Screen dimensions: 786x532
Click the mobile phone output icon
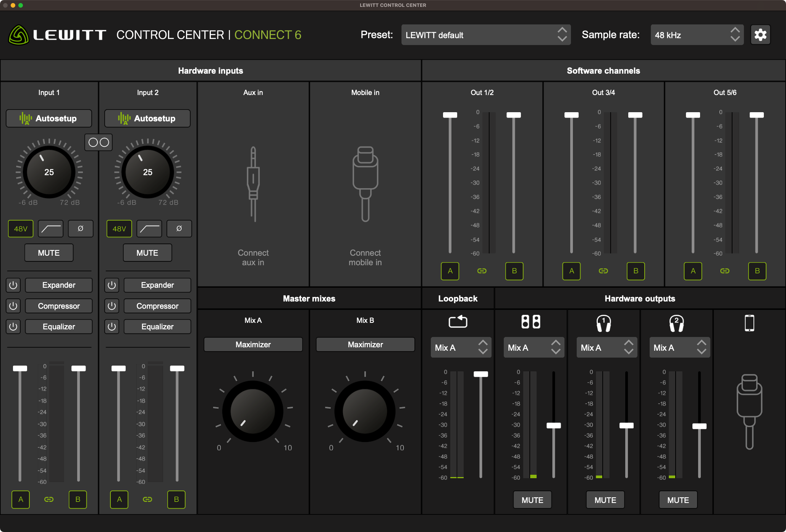(749, 323)
